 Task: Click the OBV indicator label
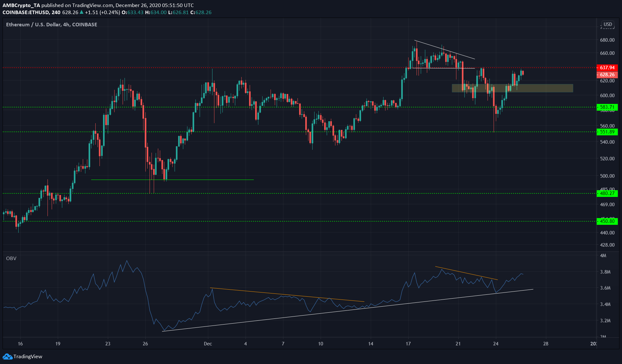pyautogui.click(x=11, y=258)
